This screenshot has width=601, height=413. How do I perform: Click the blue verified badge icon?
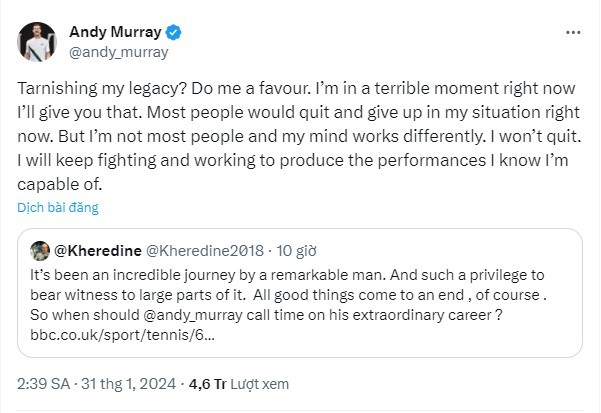click(x=173, y=33)
